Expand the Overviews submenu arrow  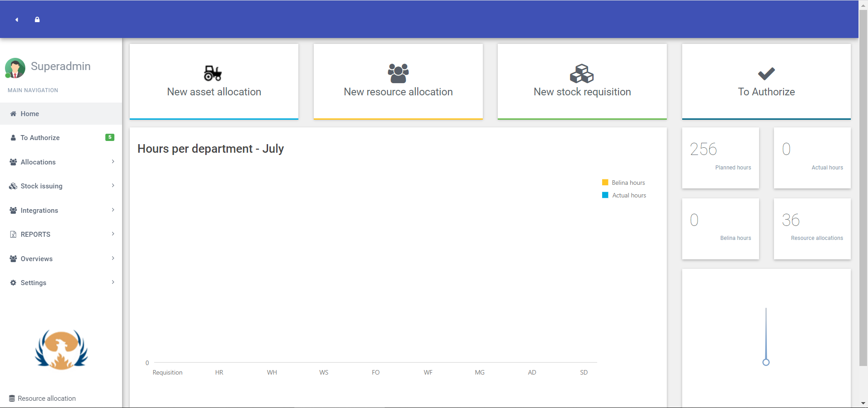point(113,258)
